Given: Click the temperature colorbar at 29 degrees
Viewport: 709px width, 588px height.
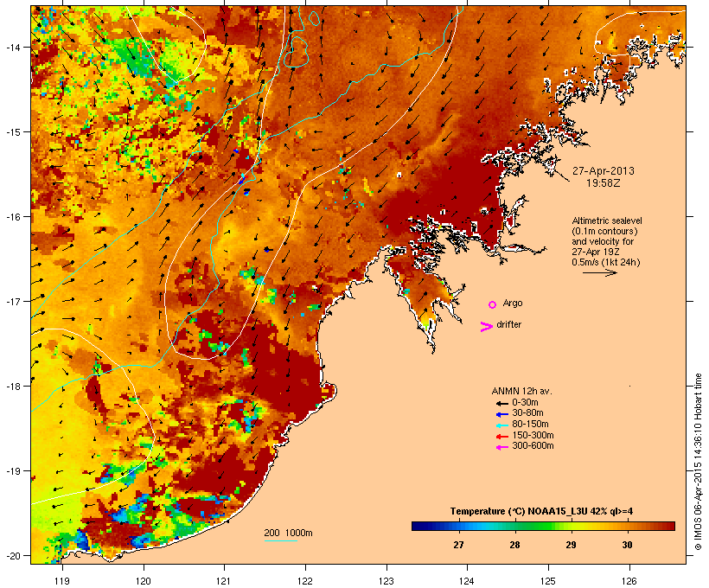Looking at the screenshot, I should [571, 526].
